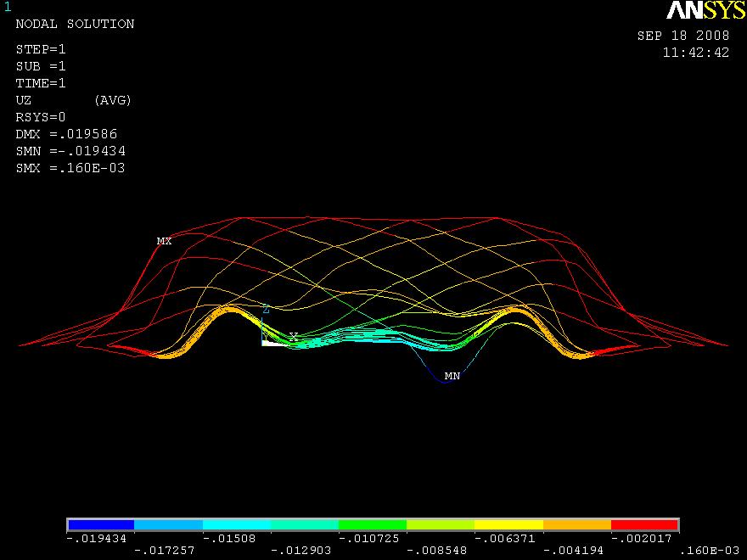Image resolution: width=747 pixels, height=560 pixels.
Task: Click the -.004194 legend value
Action: 573,551
